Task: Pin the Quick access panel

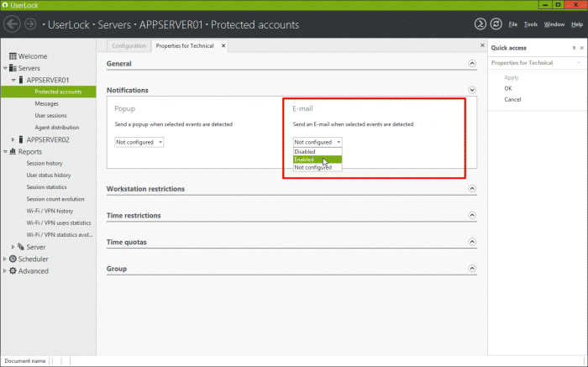Action: point(574,48)
